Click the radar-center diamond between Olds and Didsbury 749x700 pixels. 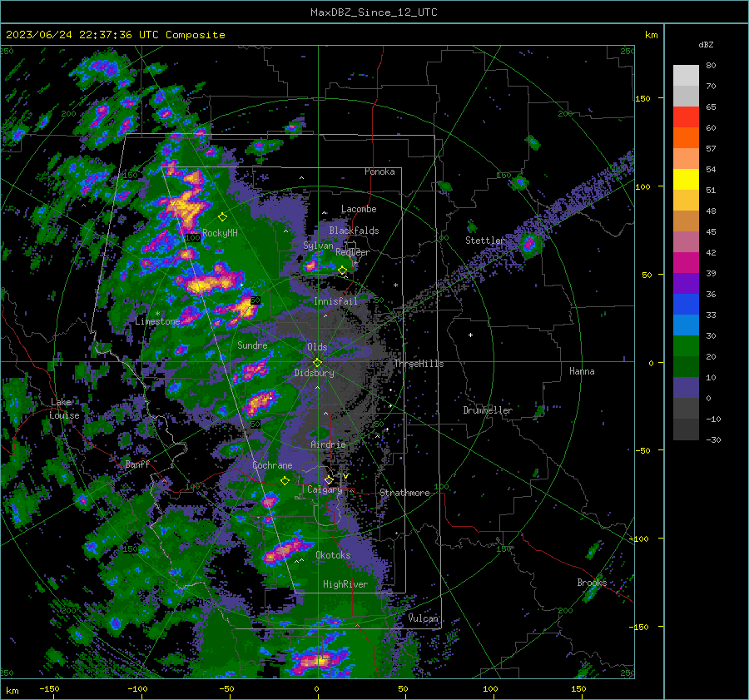click(317, 363)
